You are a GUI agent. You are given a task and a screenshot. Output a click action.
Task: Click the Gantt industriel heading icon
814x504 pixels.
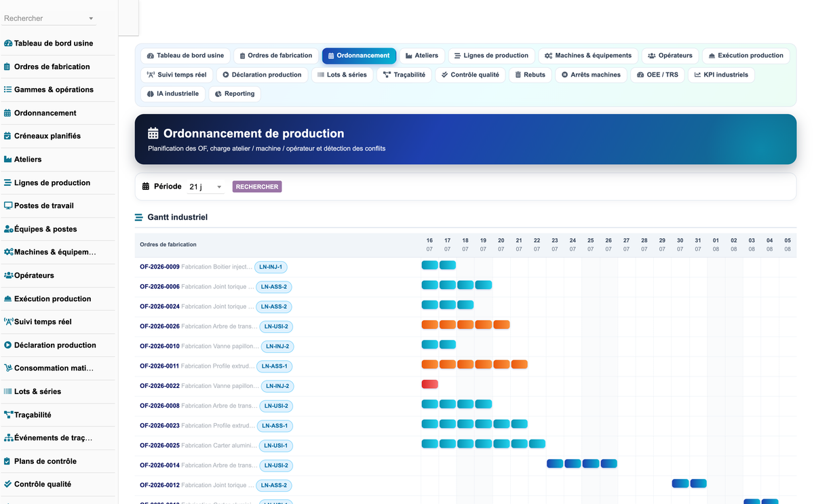[x=139, y=218]
